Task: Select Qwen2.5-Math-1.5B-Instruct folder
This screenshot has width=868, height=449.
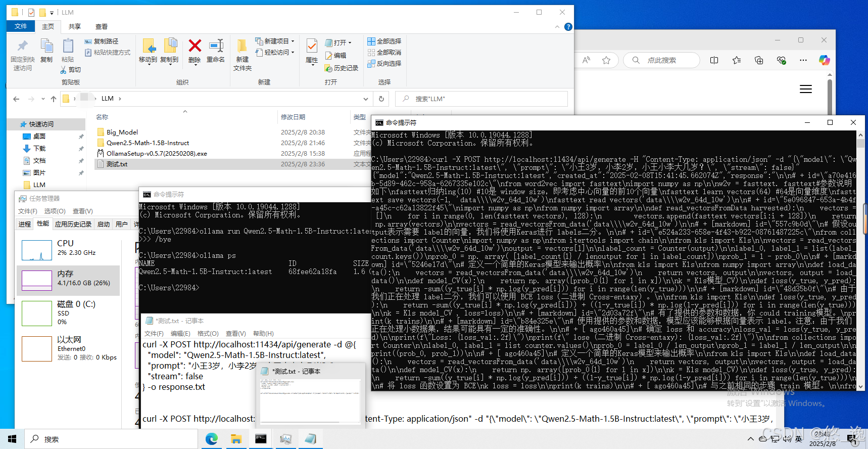Action: click(148, 143)
